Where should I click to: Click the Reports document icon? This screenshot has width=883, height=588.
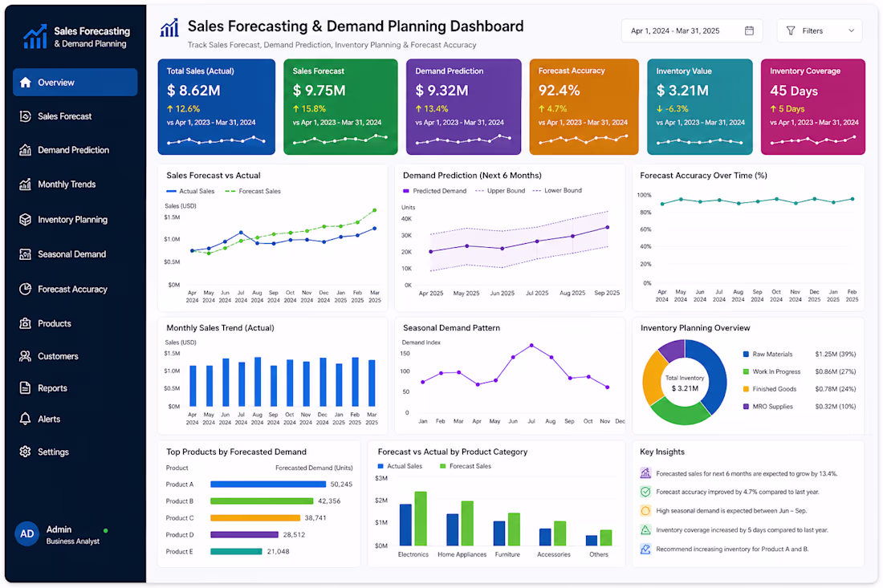pos(25,388)
